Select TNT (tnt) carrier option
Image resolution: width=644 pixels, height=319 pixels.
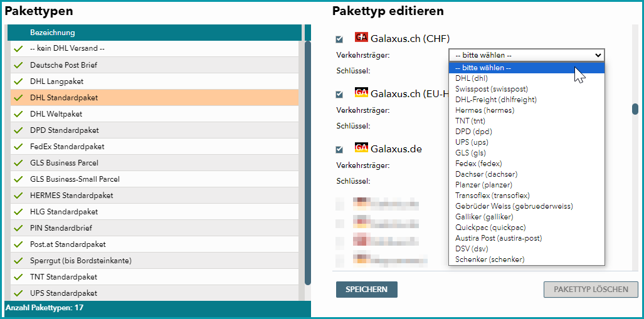click(x=527, y=121)
